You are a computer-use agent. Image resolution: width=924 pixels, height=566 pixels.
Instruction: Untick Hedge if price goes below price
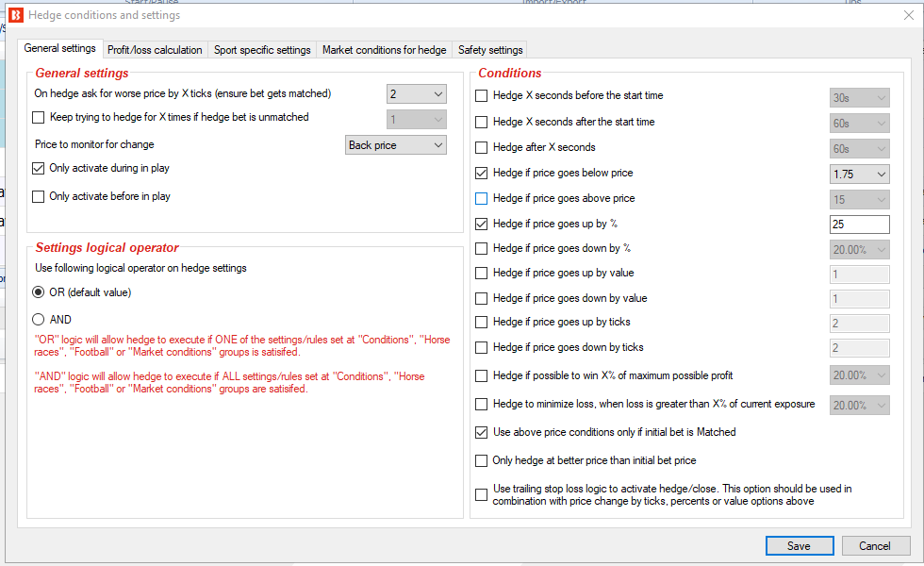click(x=482, y=173)
